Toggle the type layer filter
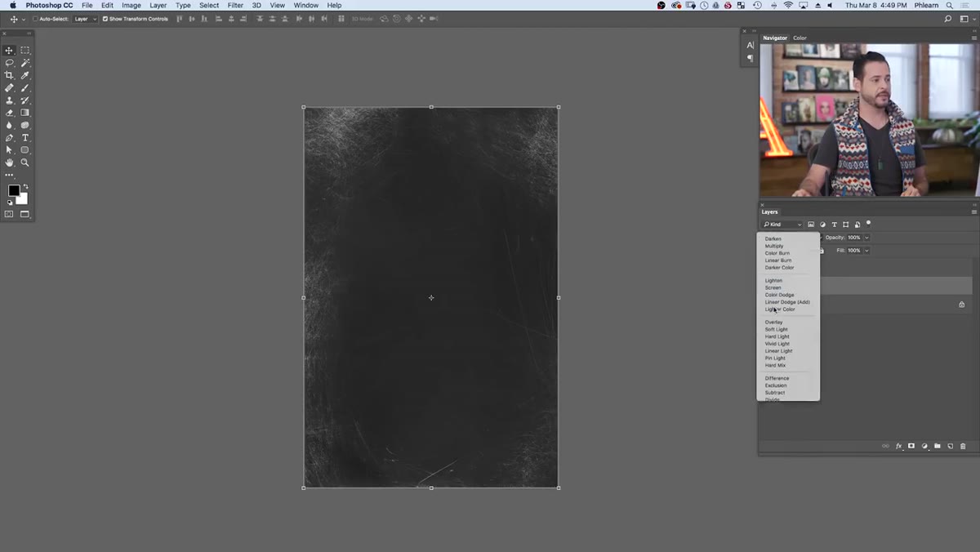This screenshot has height=552, width=980. [834, 225]
